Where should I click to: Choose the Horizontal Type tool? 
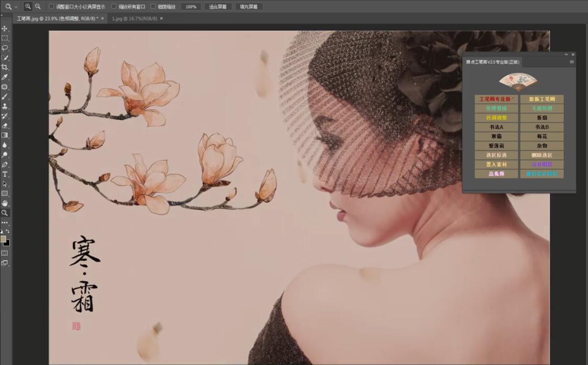tap(5, 174)
